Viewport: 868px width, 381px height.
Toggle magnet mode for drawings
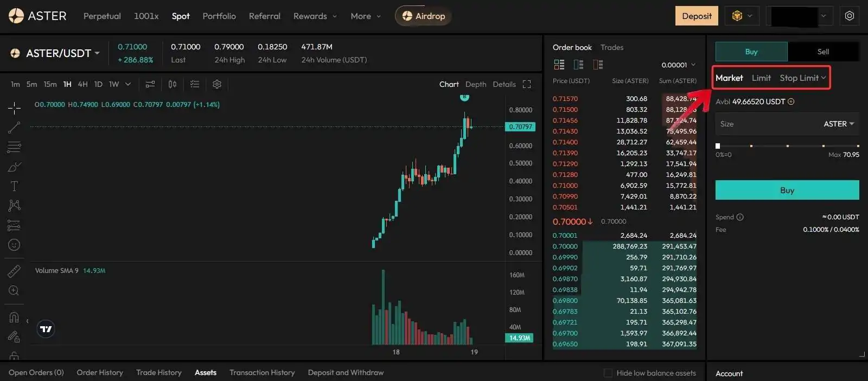[x=14, y=317]
